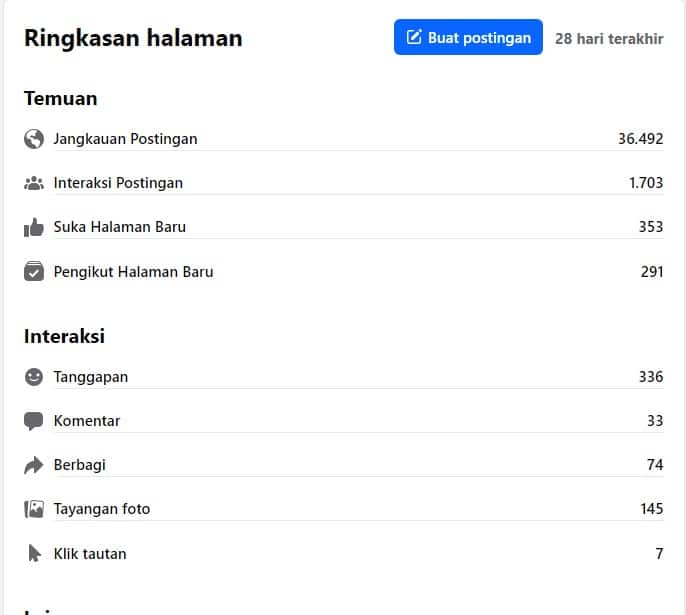Viewport: 686px width, 615px height.
Task: Open Pengikut Halaman Baru details
Action: tap(133, 272)
